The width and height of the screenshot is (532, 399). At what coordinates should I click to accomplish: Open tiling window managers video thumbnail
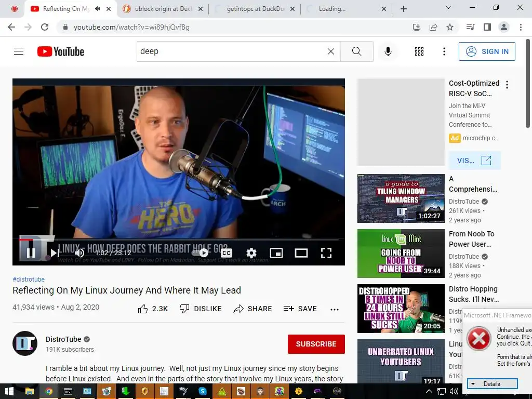[401, 198]
